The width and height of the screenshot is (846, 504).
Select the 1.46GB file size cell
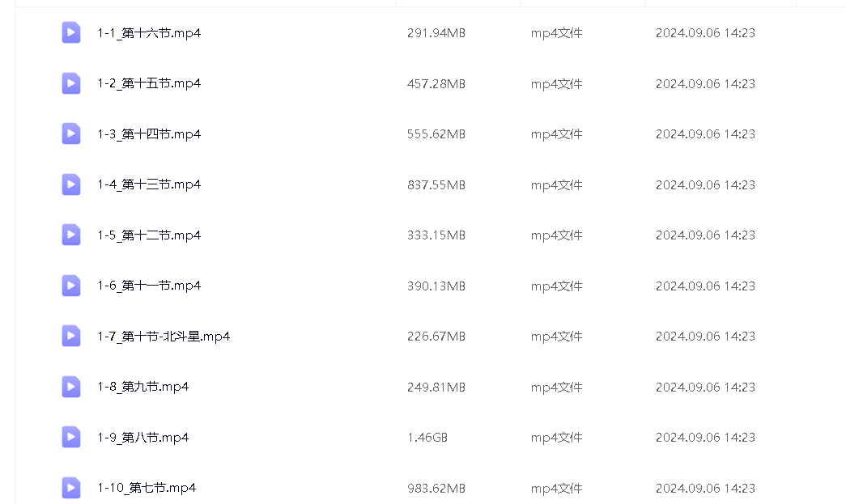(427, 438)
